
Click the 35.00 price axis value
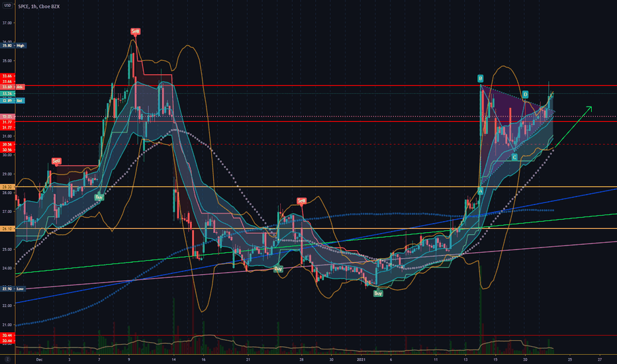coord(7,61)
